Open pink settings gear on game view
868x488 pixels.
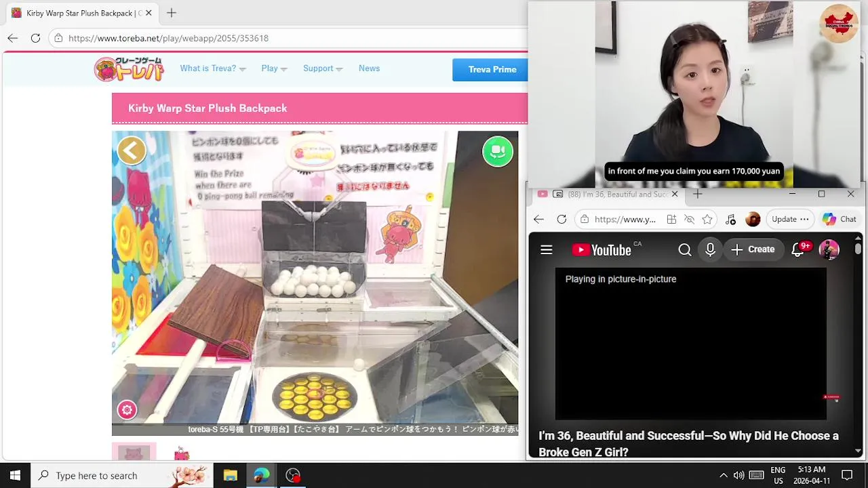pos(127,409)
